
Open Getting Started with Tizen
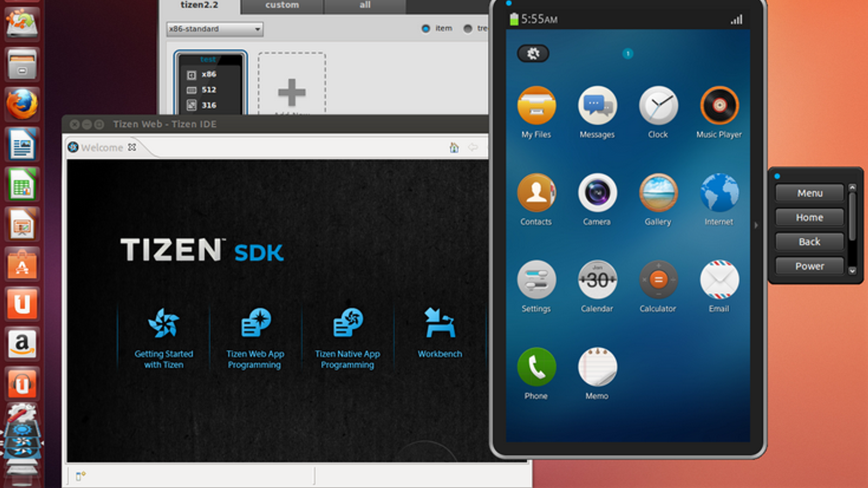coord(164,338)
